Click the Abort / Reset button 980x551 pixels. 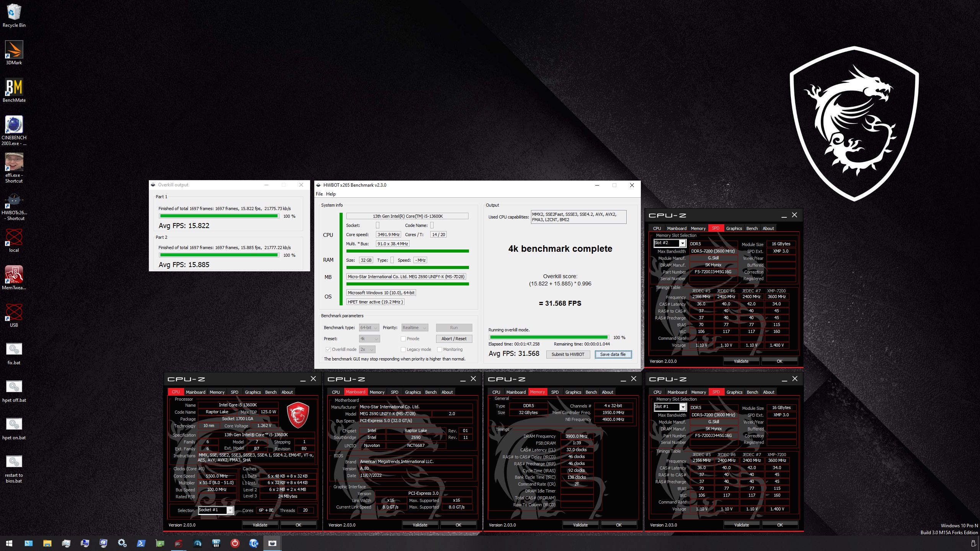tap(454, 339)
